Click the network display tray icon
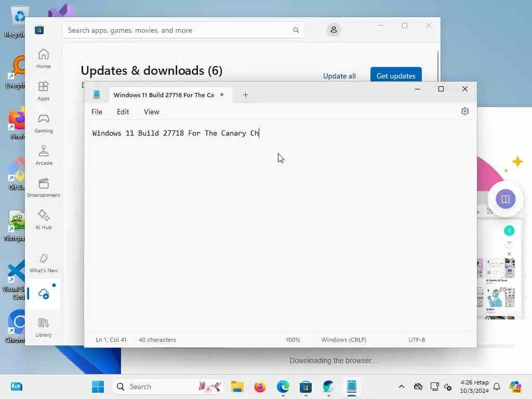 point(434,387)
